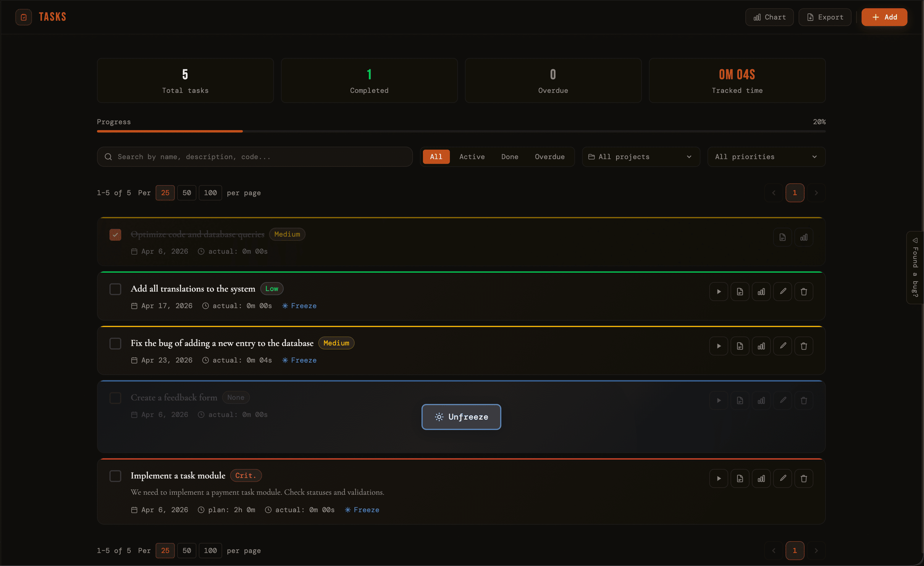View stats for Optimize code task
The image size is (924, 566).
(804, 237)
